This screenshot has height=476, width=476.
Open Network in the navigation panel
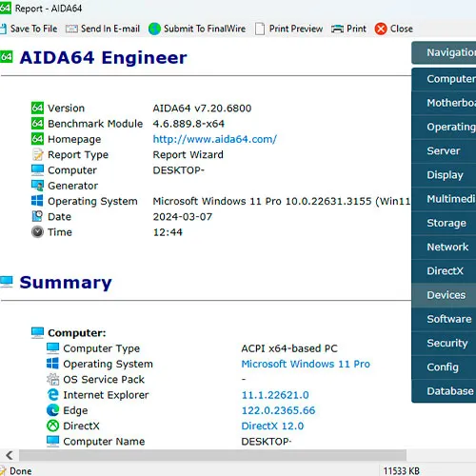[x=444, y=247]
